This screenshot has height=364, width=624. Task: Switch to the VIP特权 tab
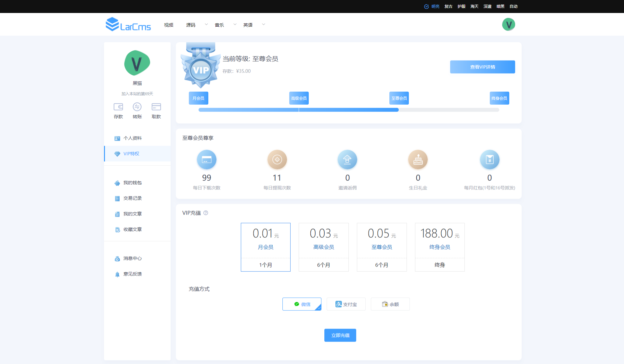coord(131,153)
